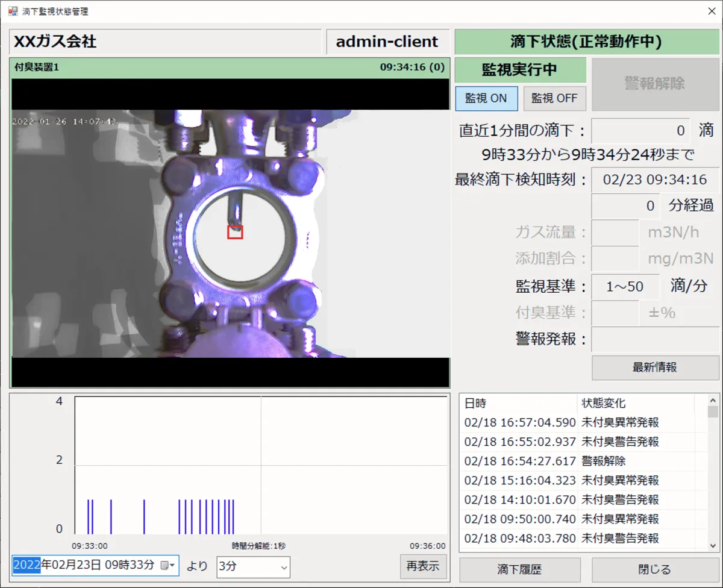Open the date picker calendar icon
The image size is (723, 588).
coord(165,566)
